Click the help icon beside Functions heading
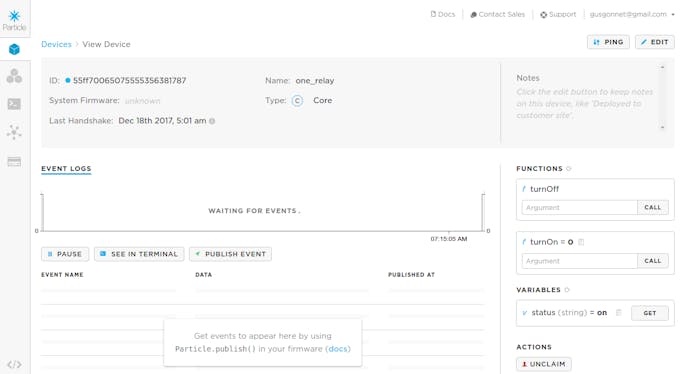 coord(569,168)
